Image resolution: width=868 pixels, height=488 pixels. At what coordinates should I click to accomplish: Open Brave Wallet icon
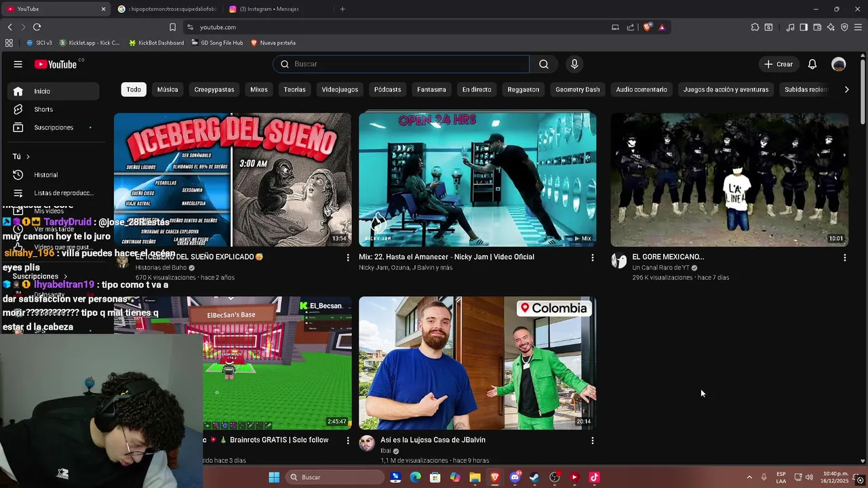[817, 27]
